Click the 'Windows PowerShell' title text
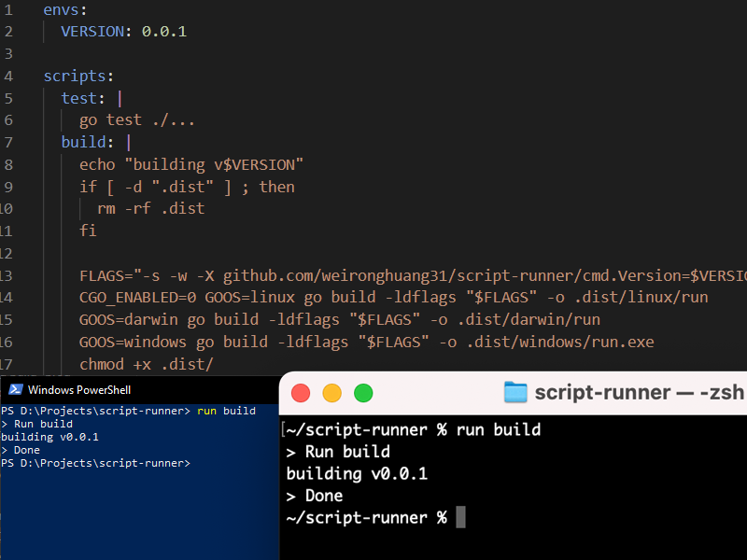 (x=79, y=390)
